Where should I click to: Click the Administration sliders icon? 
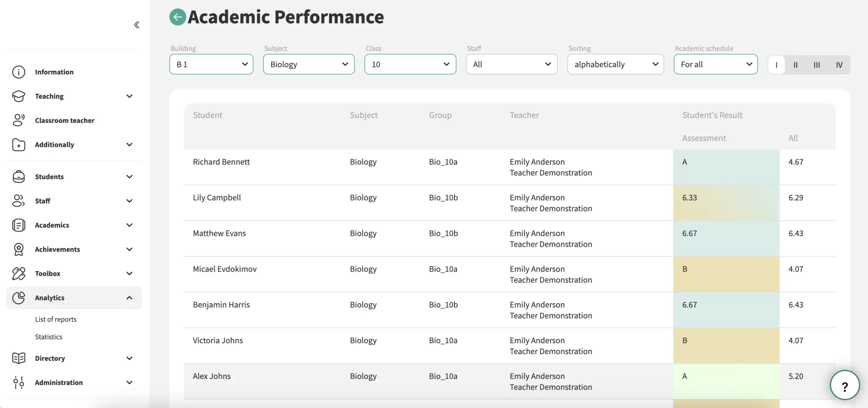(x=19, y=382)
